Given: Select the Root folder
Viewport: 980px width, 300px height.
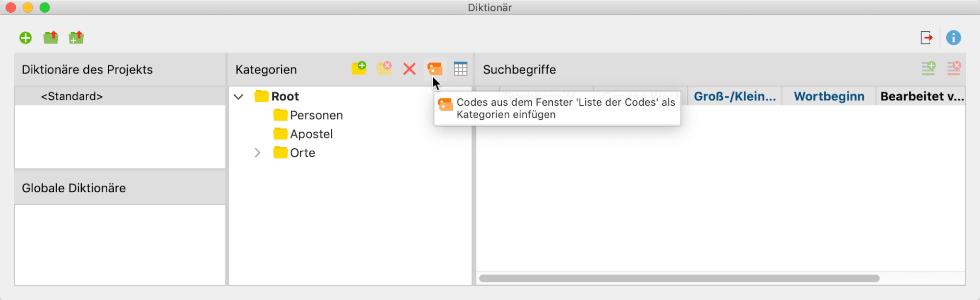Looking at the screenshot, I should (285, 96).
